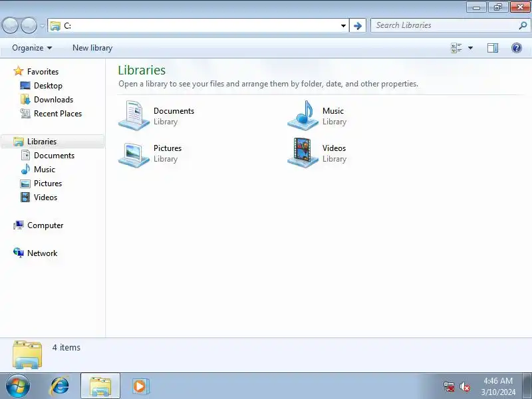Launch Internet Explorer from taskbar

[60, 386]
